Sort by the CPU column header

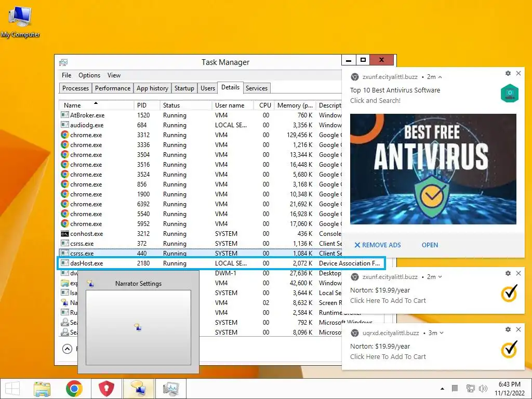tap(264, 105)
